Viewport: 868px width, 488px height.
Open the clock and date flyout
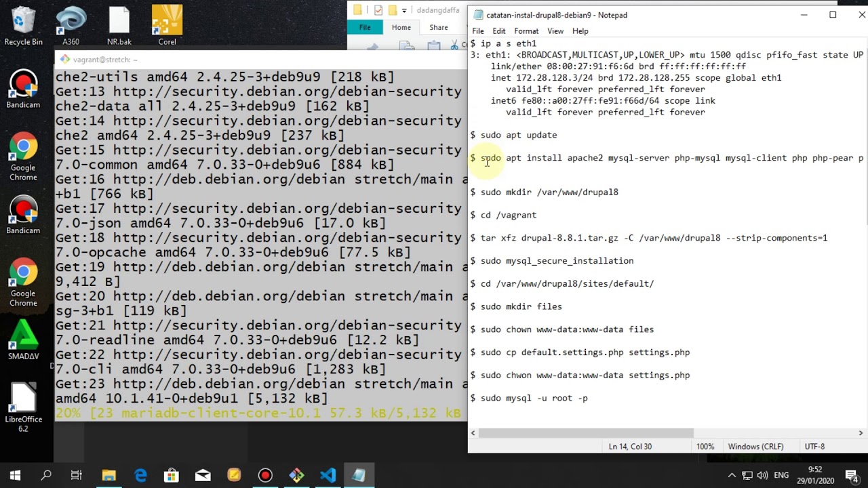click(814, 476)
